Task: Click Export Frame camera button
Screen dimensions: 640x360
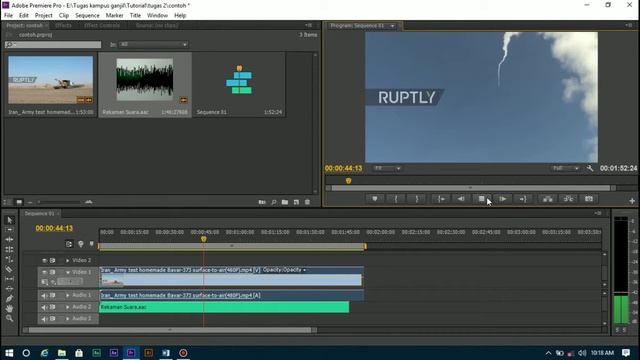Action: click(x=589, y=199)
